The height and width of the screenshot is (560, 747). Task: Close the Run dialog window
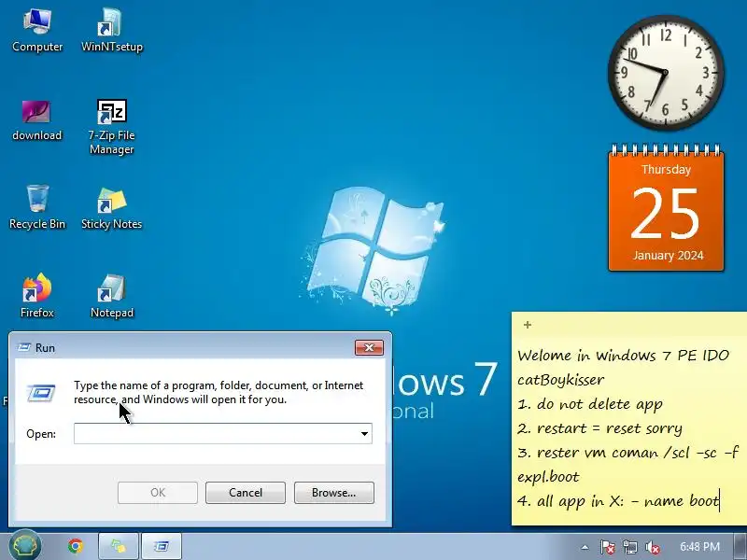369,347
